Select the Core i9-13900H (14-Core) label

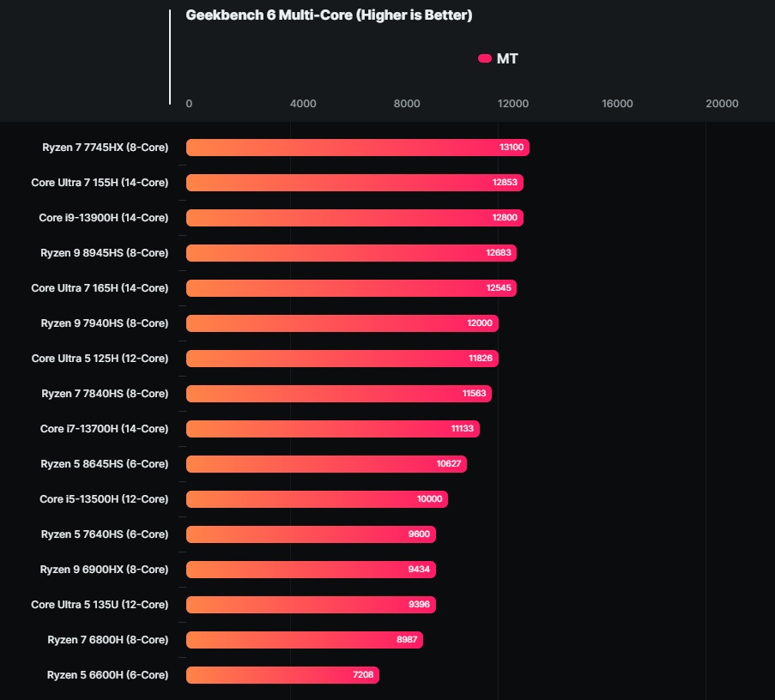pos(104,217)
